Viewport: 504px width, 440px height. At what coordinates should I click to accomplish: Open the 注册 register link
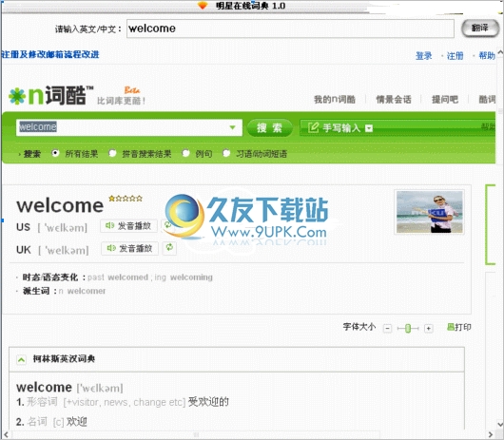click(455, 56)
